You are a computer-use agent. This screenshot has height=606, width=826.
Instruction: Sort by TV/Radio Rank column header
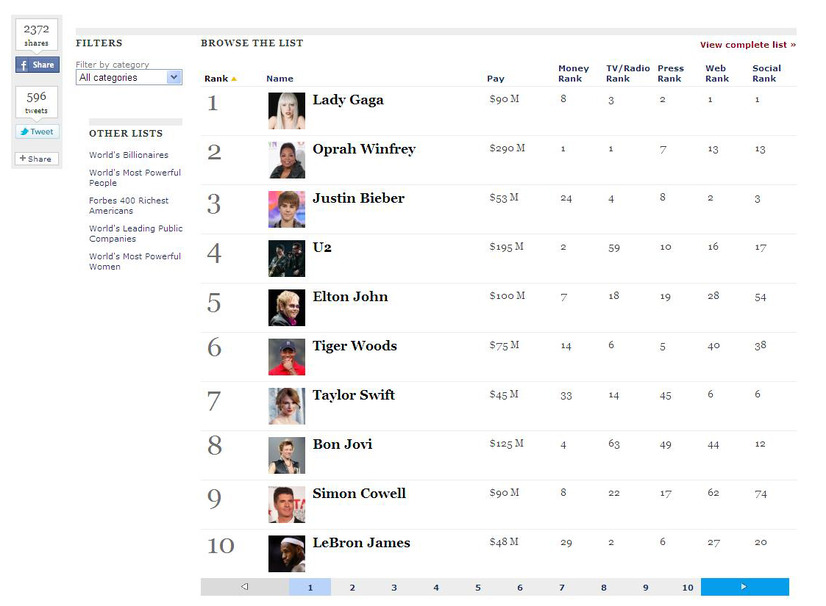[x=627, y=73]
